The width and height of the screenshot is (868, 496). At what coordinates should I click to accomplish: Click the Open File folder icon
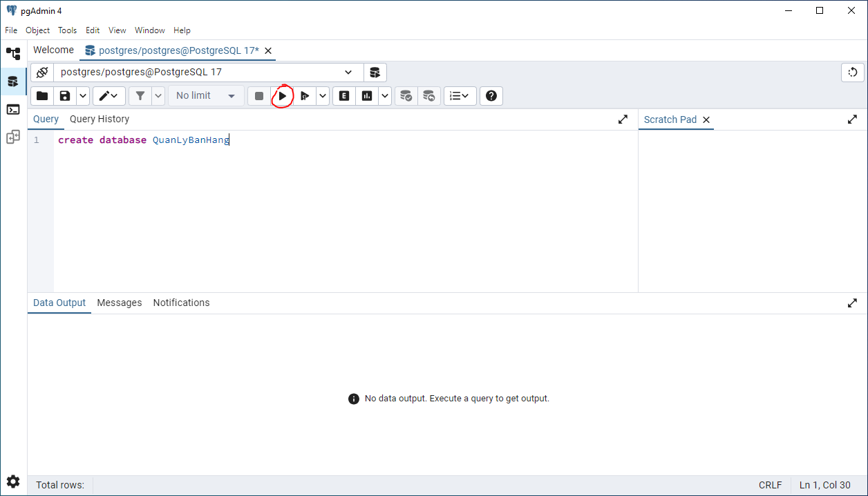click(42, 96)
